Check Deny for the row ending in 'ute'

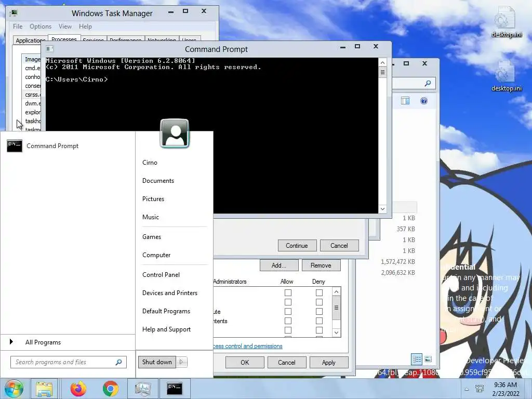(320, 312)
